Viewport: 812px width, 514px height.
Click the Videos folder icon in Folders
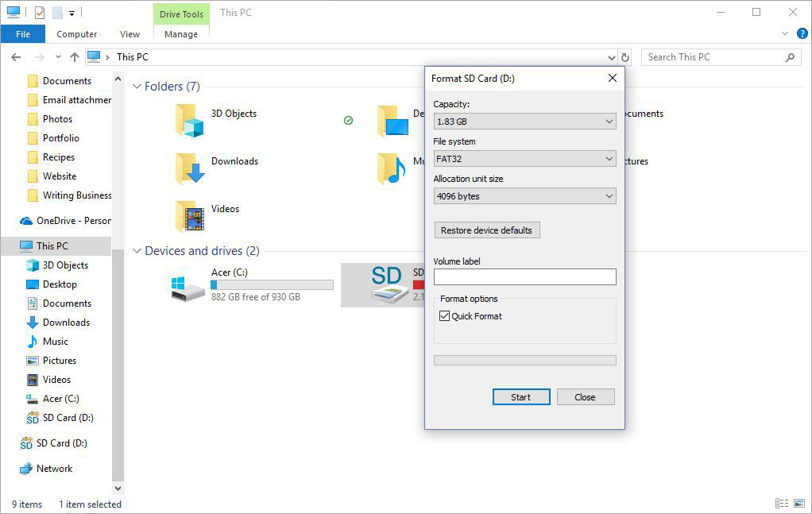pos(190,215)
